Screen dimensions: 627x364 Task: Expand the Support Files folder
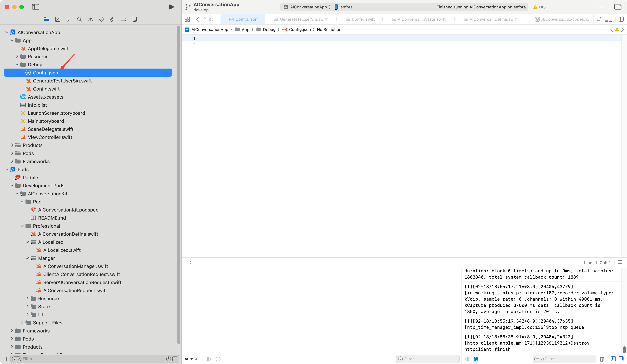[22, 322]
